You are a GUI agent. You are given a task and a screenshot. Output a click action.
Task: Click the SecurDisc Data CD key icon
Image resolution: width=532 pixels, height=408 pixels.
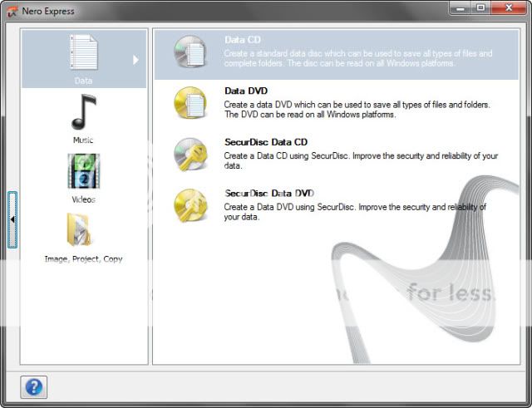pos(190,154)
